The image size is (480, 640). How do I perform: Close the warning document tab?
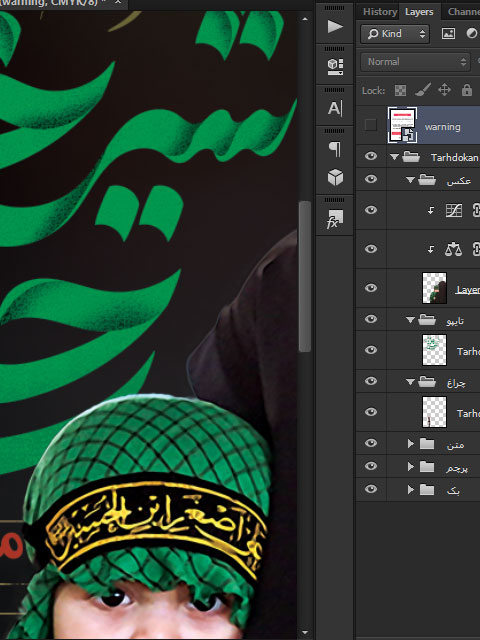(118, 2)
